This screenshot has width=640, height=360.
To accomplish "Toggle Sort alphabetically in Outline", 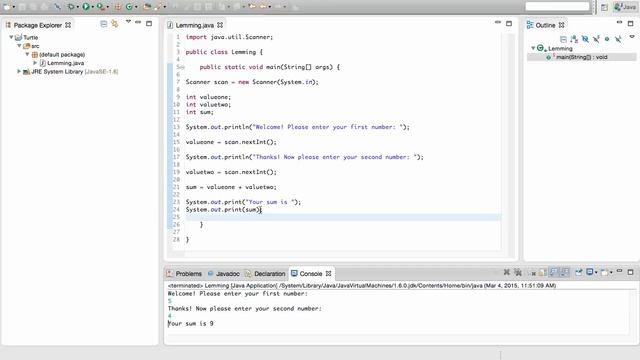I will [x=574, y=39].
